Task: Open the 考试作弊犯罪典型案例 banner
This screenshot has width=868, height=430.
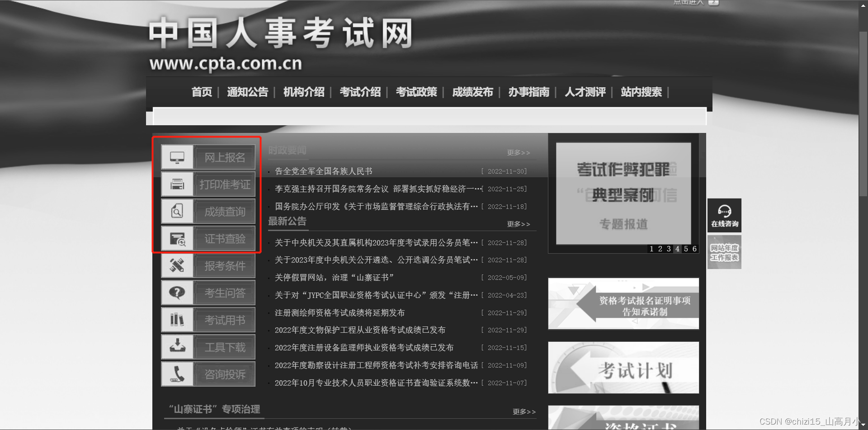Action: pyautogui.click(x=623, y=194)
